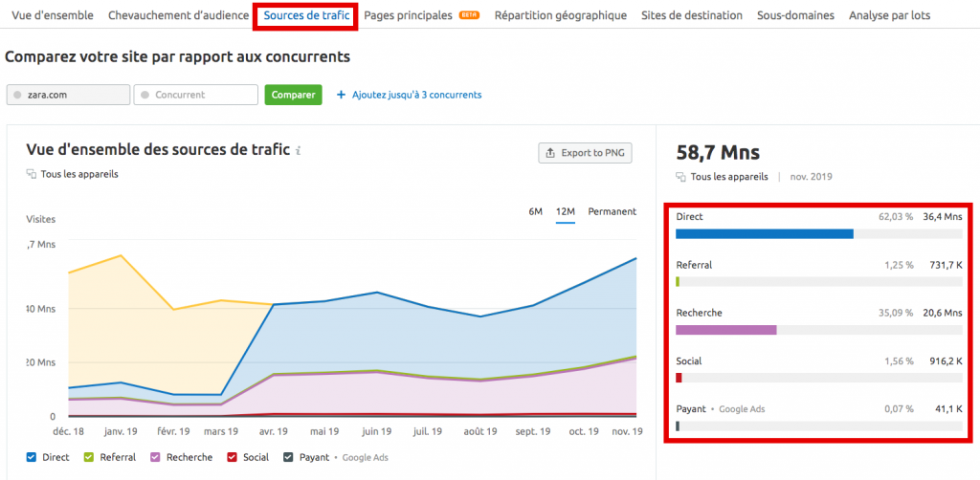The height and width of the screenshot is (480, 980).
Task: Select the 12M time range
Action: point(566,211)
